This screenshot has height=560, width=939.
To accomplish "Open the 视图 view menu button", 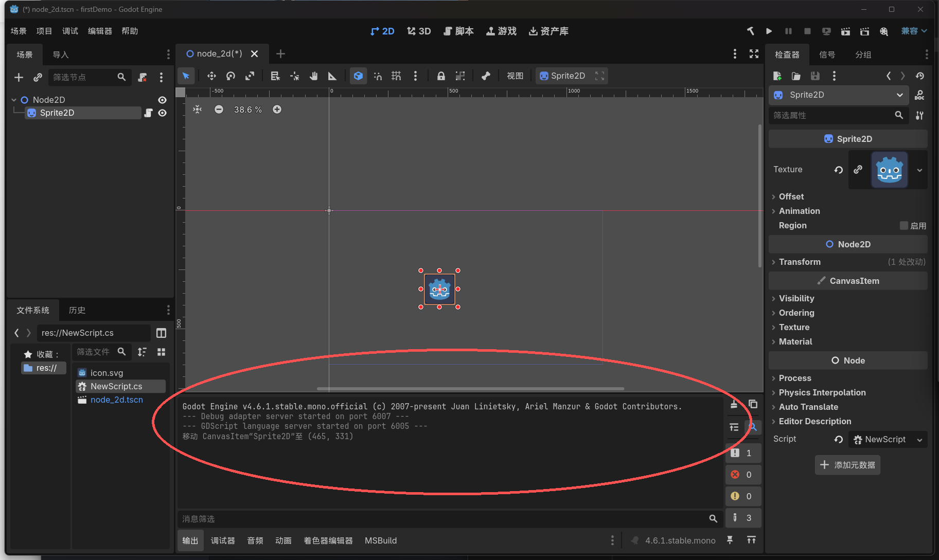I will point(515,76).
